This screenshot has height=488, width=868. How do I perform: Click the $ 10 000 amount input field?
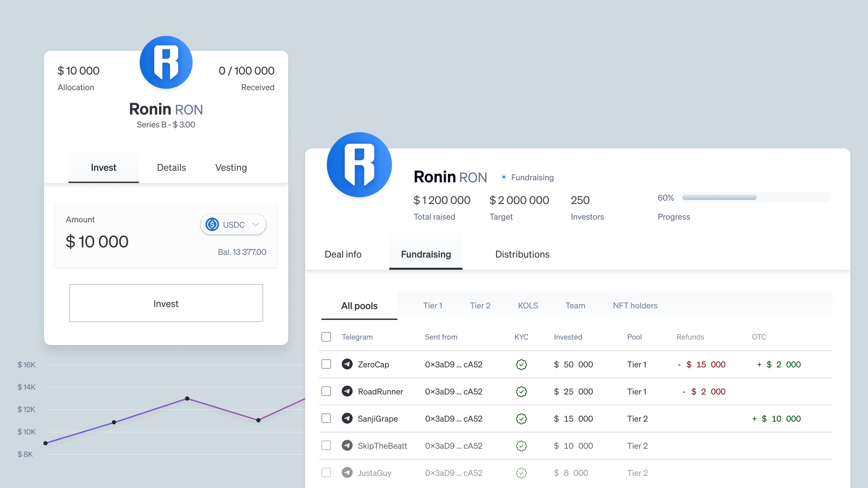coord(97,242)
